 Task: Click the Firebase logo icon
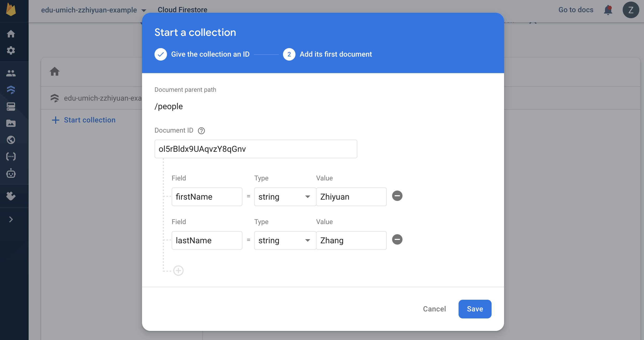click(11, 10)
